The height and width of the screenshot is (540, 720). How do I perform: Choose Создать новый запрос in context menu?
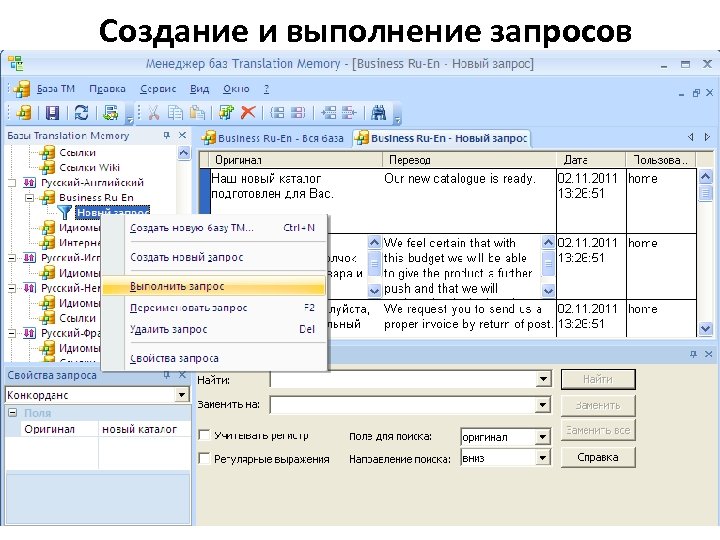click(214, 257)
